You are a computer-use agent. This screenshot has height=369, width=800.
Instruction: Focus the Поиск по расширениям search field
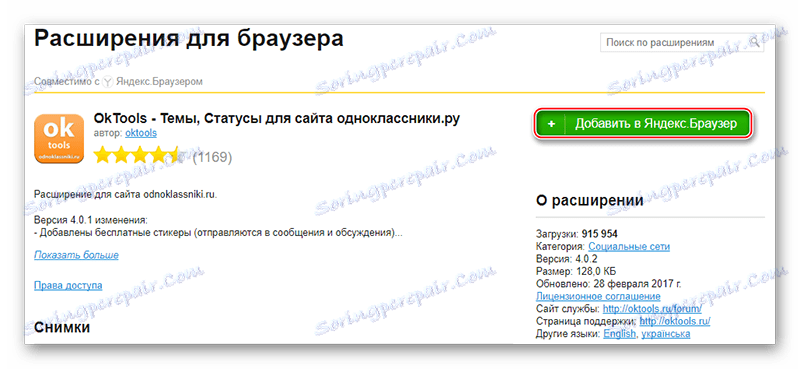pyautogui.click(x=682, y=42)
